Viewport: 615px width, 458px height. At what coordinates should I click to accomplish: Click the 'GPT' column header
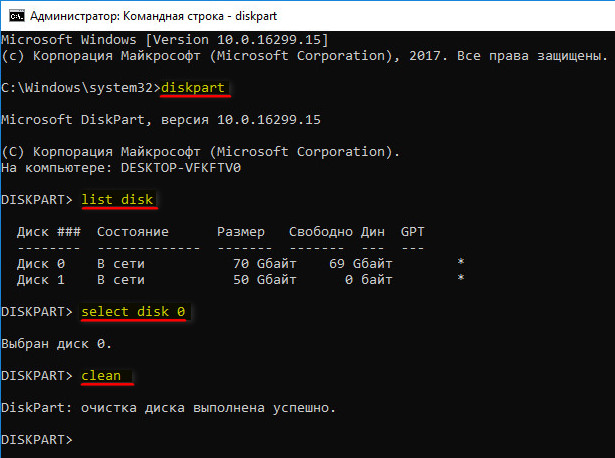412,232
